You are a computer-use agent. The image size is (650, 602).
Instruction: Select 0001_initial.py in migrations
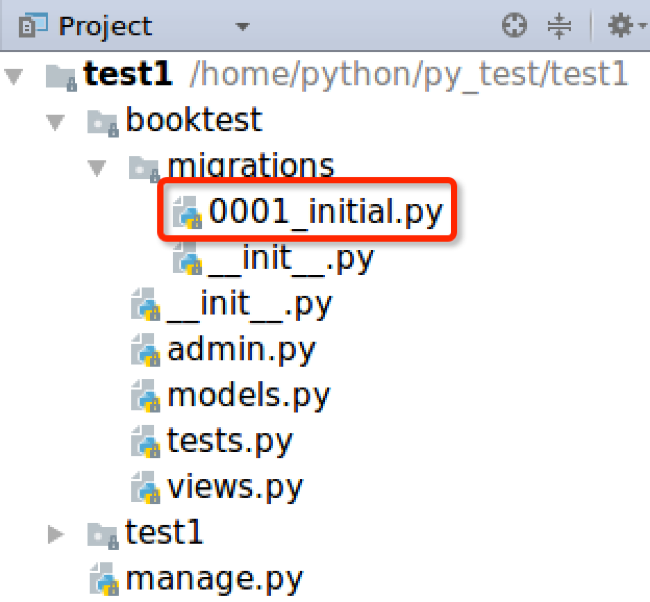pyautogui.click(x=325, y=212)
